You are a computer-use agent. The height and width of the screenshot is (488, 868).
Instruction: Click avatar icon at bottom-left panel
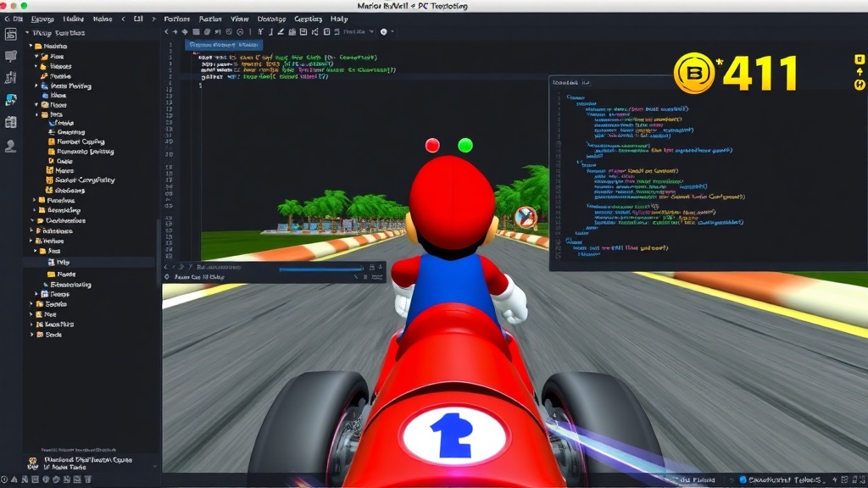click(x=33, y=463)
